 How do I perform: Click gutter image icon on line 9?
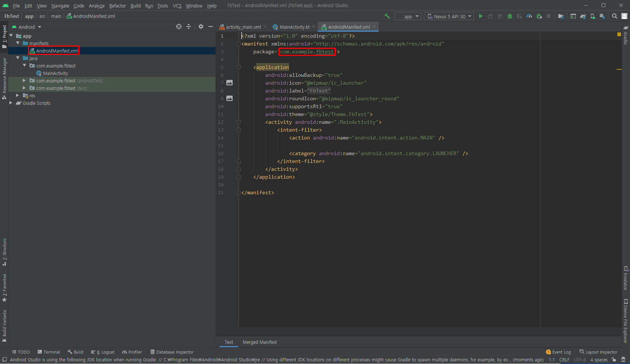pos(230,98)
